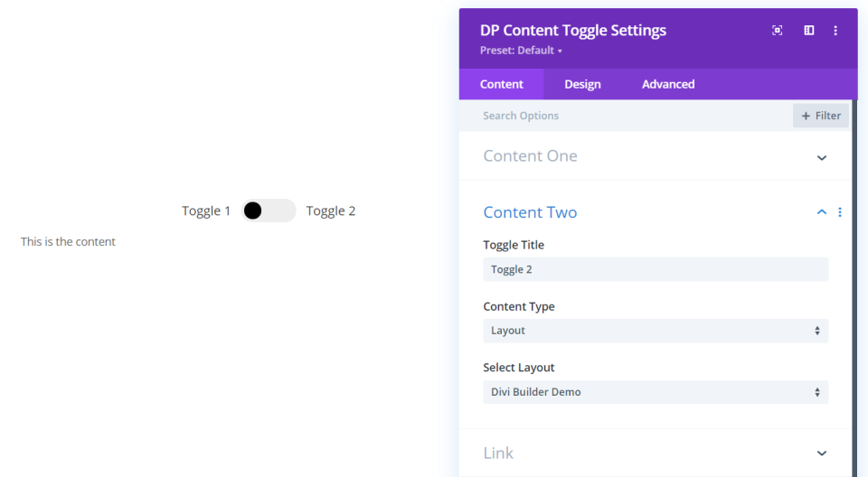Switch to the Design tab
Screen dimensions: 868x477
click(x=582, y=84)
